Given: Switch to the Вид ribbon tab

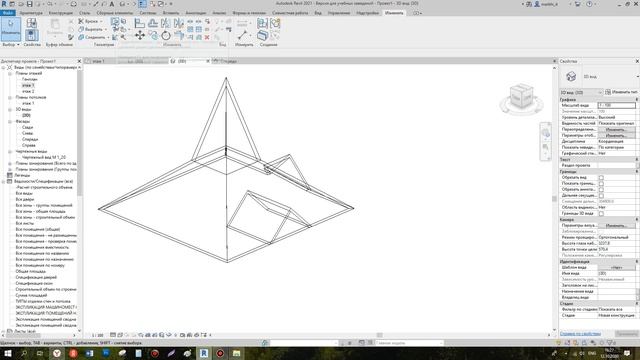Looking at the screenshot, I should [318, 13].
